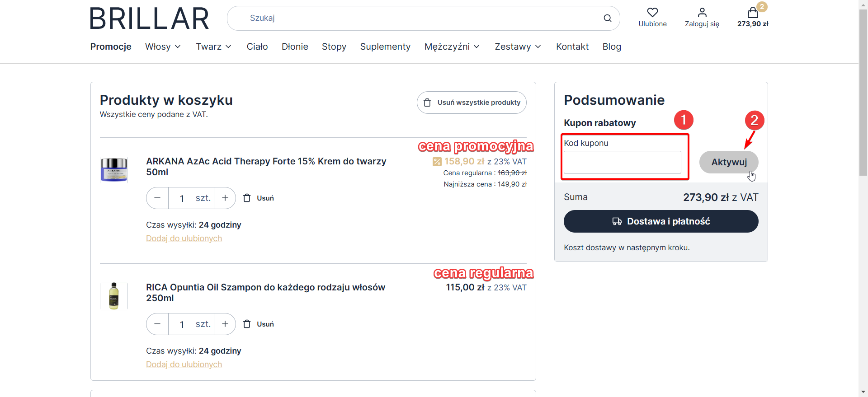This screenshot has height=397, width=868.
Task: Open the Promocje menu item
Action: point(111,47)
